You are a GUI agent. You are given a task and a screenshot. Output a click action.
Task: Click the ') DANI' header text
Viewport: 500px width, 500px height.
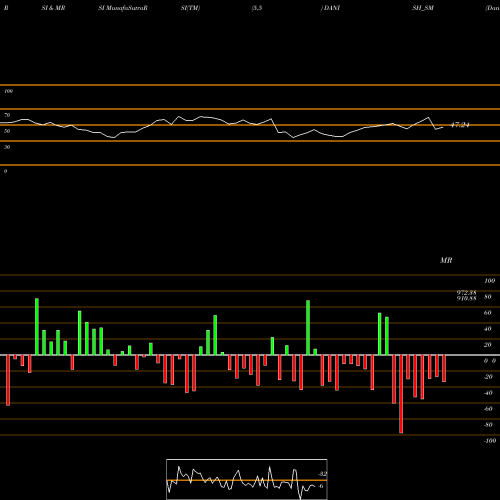click(x=330, y=8)
